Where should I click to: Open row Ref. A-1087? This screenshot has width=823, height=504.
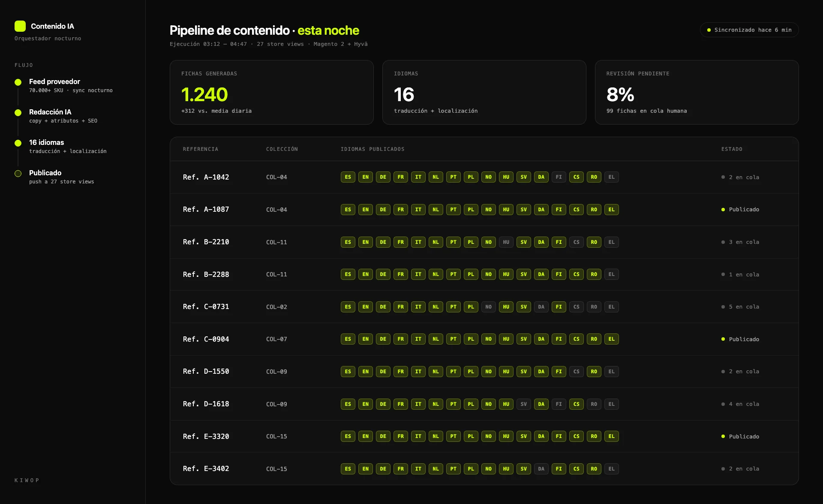coord(484,210)
